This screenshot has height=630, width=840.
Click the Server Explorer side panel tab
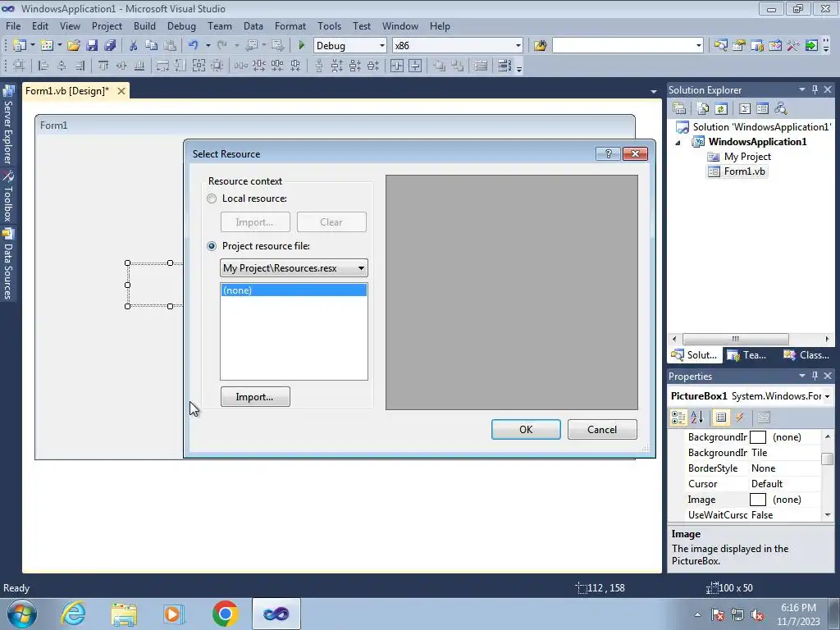point(8,125)
